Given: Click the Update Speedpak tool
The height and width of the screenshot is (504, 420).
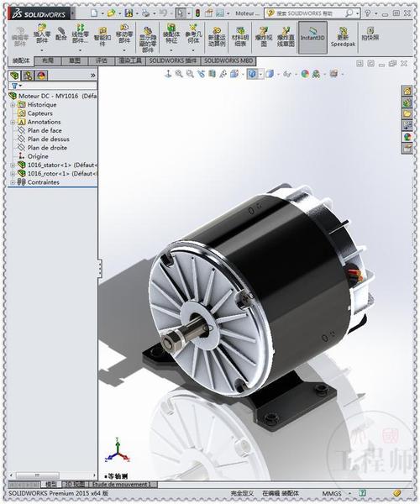Looking at the screenshot, I should click(344, 37).
